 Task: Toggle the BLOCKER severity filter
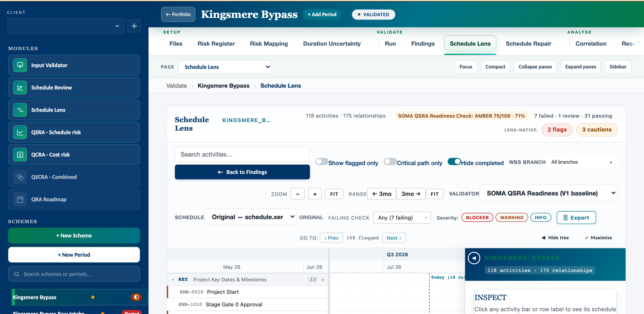pos(477,217)
